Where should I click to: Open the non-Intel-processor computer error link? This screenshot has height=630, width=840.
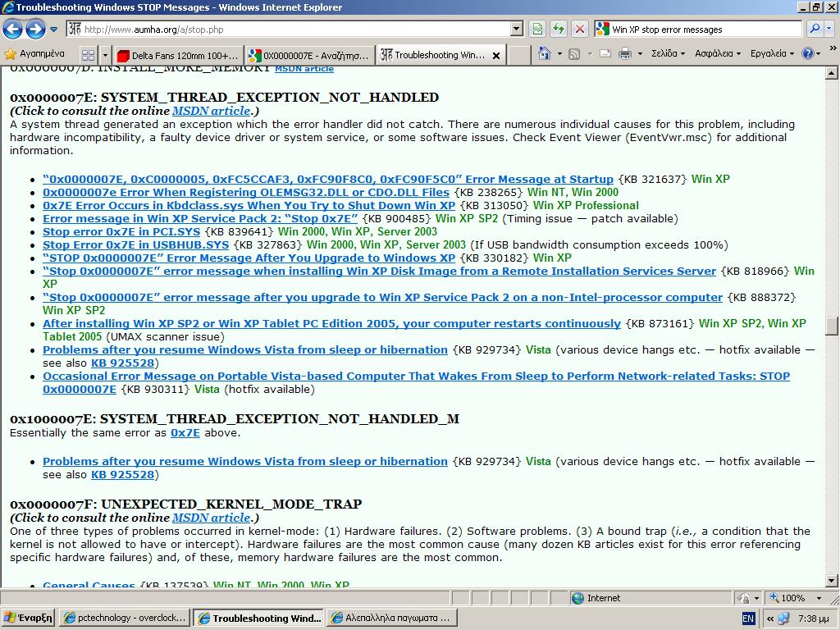[x=382, y=297]
